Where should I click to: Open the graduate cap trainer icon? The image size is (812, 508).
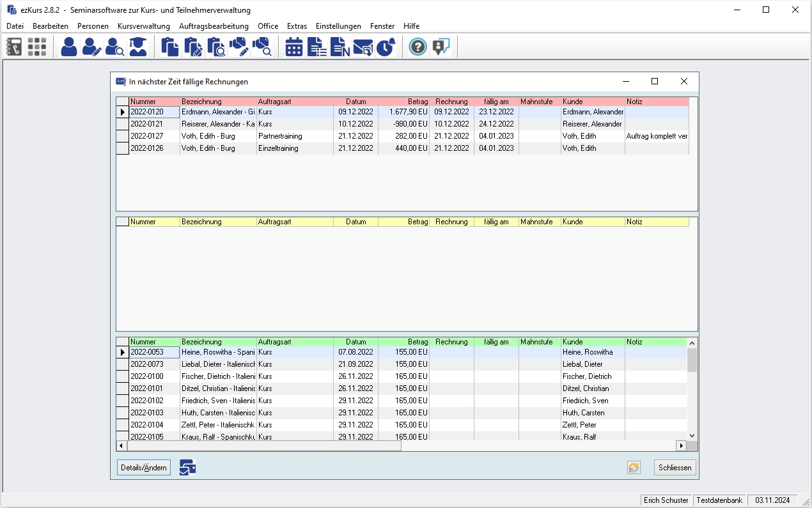(x=137, y=47)
